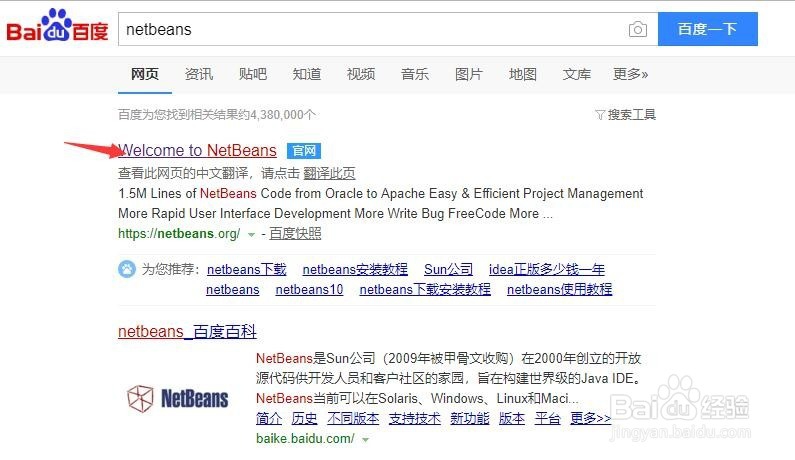Open the 知道 tab
795x460 pixels.
tap(307, 75)
